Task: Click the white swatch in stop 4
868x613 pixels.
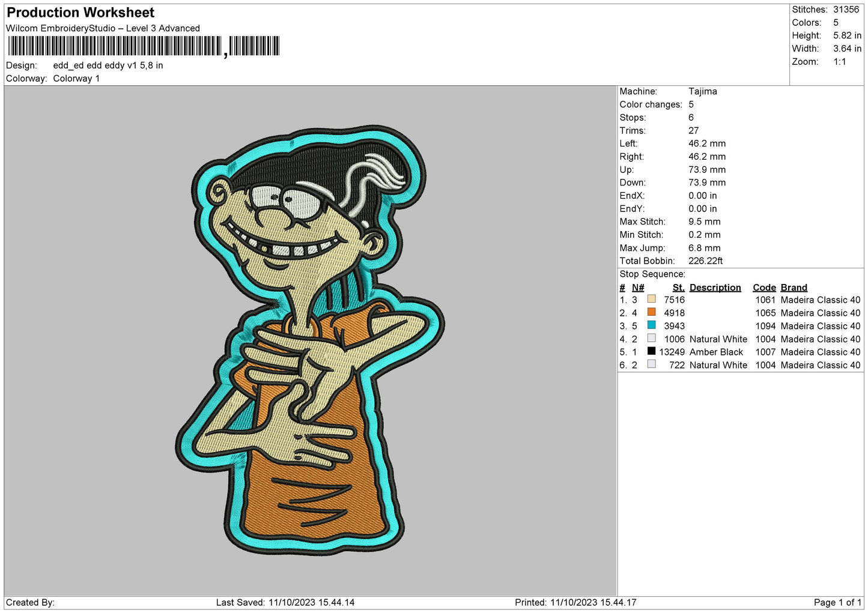Action: tap(651, 338)
